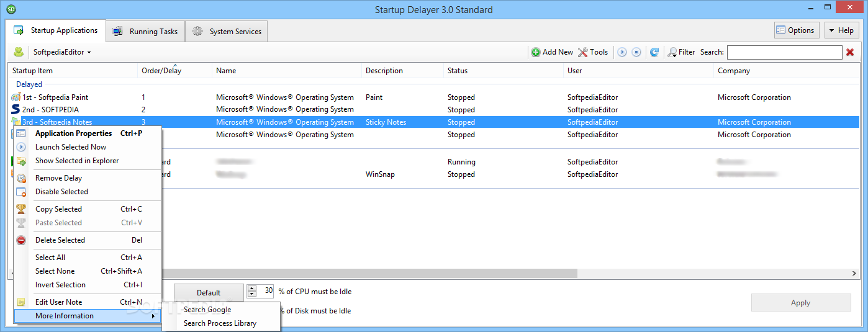Click the Stop square toolbar icon

tap(636, 52)
